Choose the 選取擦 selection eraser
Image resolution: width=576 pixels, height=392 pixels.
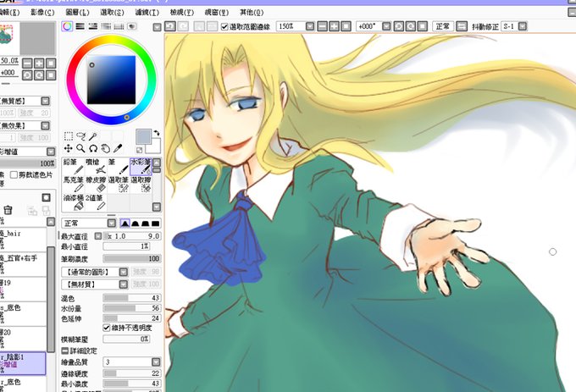141,185
